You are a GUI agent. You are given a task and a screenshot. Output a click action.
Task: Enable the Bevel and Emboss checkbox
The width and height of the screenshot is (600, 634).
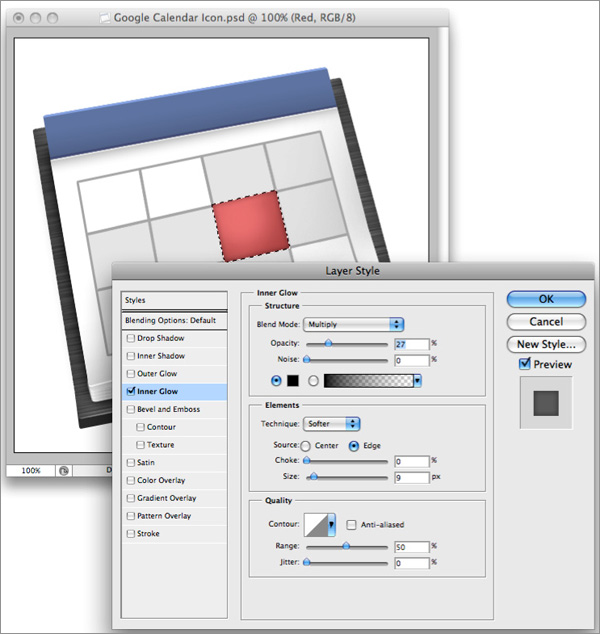tap(131, 409)
